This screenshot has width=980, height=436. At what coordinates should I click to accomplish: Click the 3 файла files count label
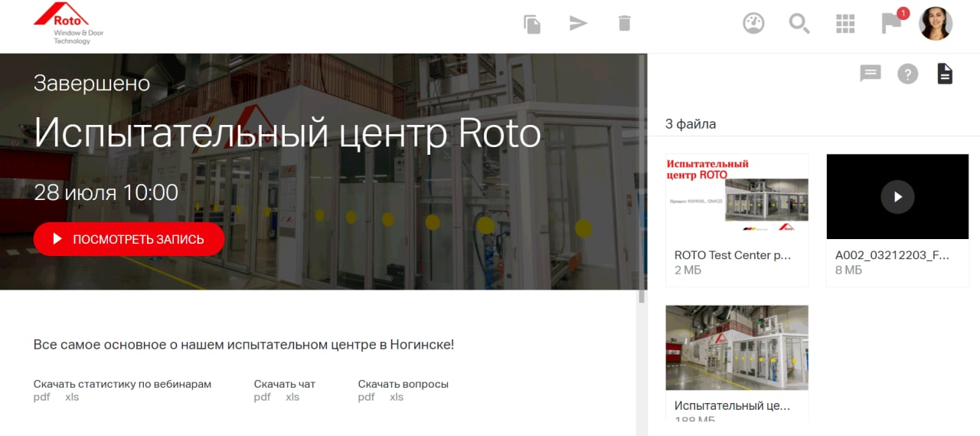(x=691, y=124)
